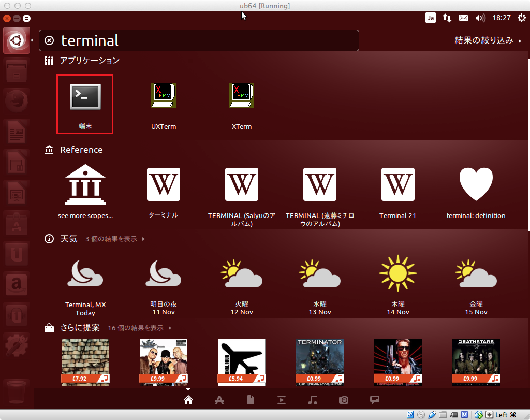
Task: Open the power gear session menu
Action: pos(522,18)
